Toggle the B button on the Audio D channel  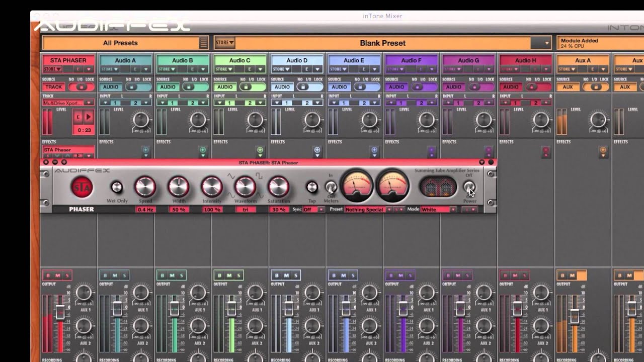pyautogui.click(x=276, y=276)
